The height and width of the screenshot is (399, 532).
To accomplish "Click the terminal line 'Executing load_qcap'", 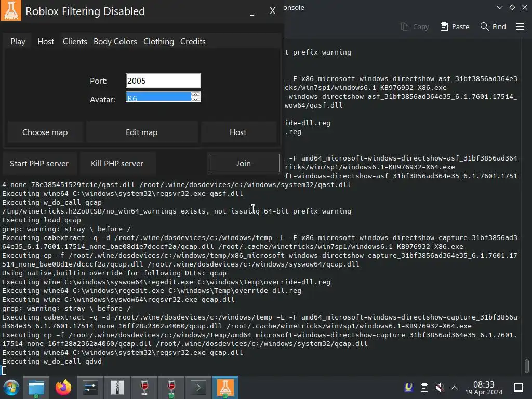I will click(x=42, y=220).
